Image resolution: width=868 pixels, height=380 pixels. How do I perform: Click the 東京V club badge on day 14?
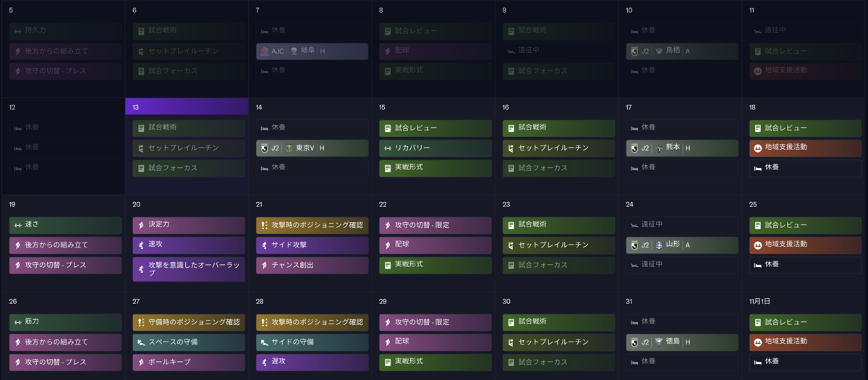(x=289, y=148)
